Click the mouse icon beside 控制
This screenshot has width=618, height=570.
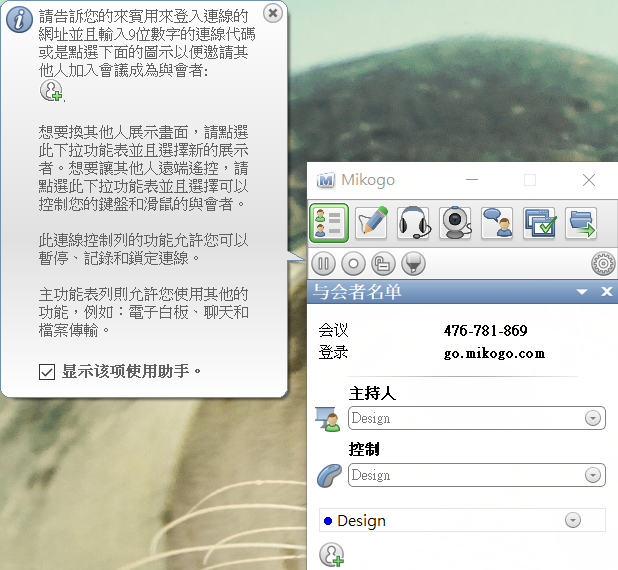coord(329,476)
